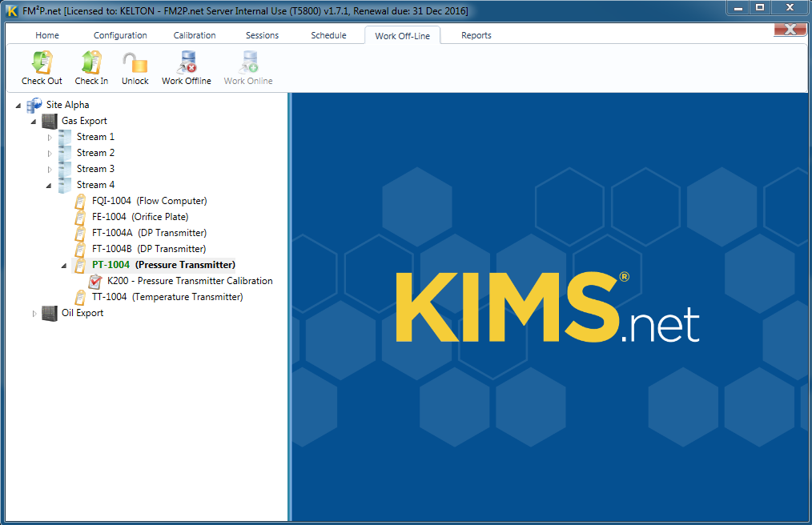Click the TT-1004 tag icon

(x=80, y=298)
